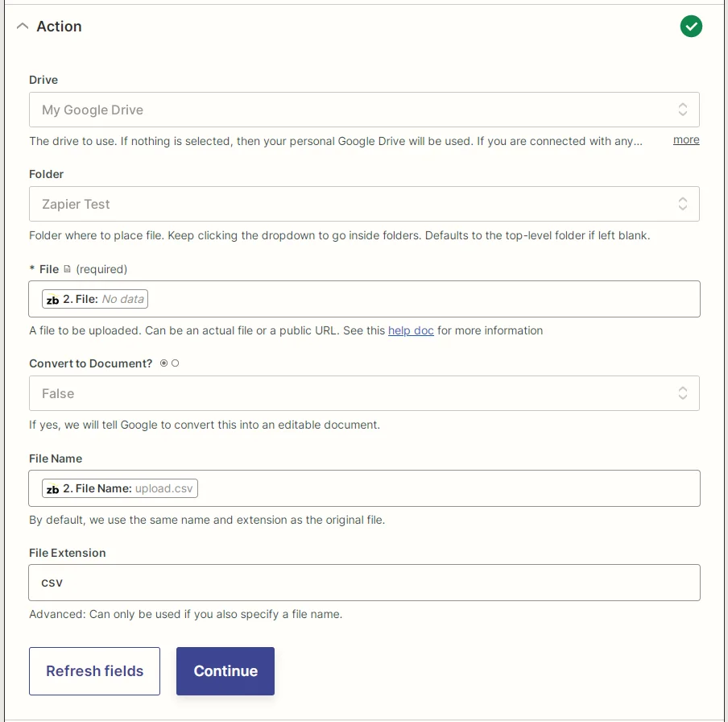The height and width of the screenshot is (722, 728).
Task: Open the Drive dropdown showing My Google Drive
Action: [x=362, y=110]
